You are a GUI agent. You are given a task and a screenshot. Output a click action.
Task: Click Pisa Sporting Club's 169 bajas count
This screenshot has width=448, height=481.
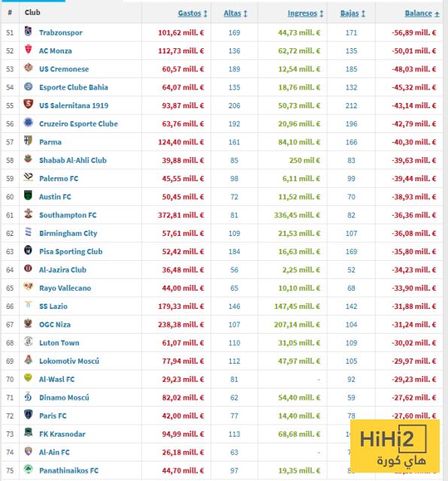pos(351,252)
